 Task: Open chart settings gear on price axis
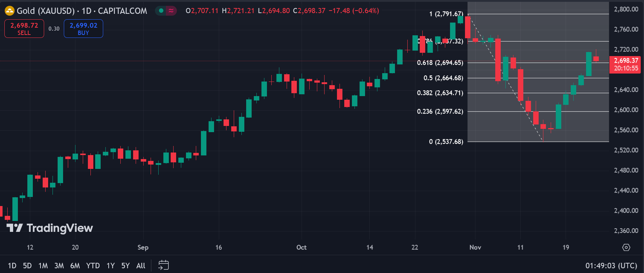click(x=626, y=248)
